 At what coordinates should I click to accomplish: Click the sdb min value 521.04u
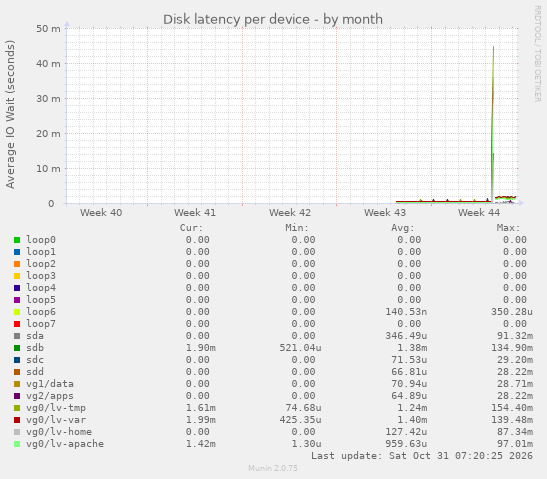(300, 348)
